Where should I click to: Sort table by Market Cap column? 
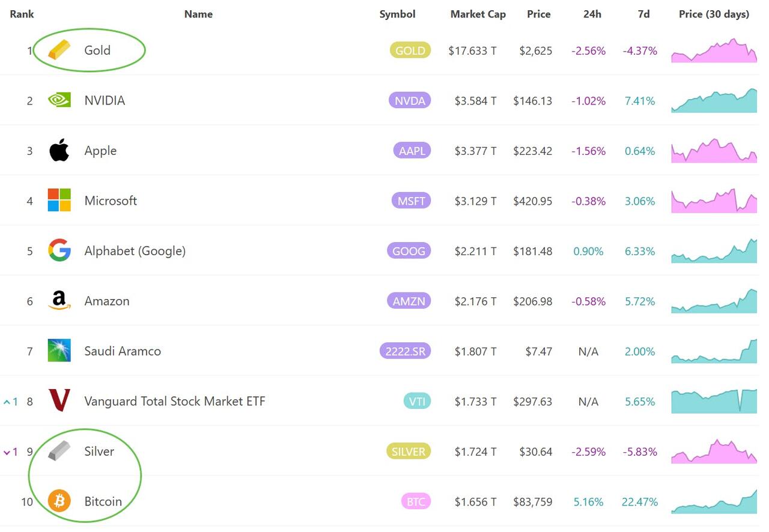[x=478, y=14]
